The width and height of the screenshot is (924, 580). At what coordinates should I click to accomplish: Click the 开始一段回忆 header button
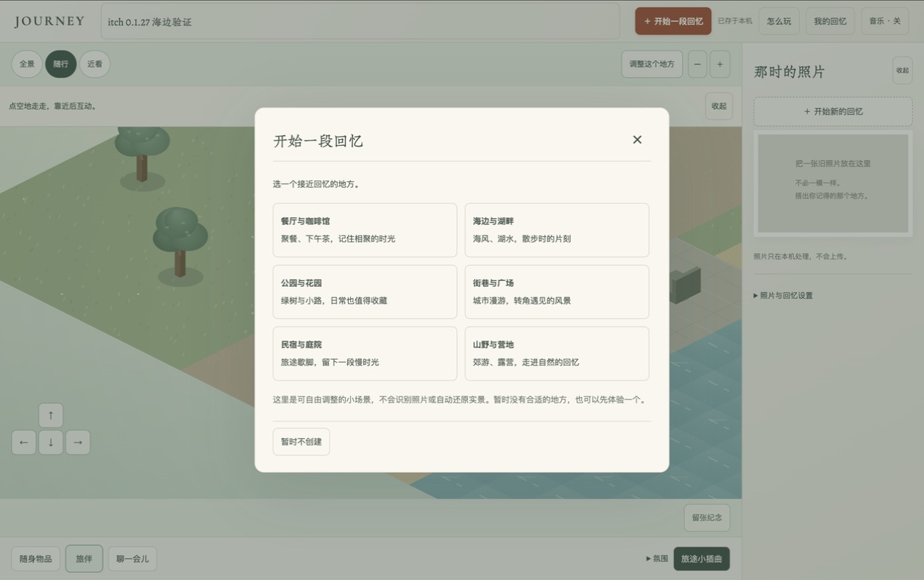point(673,21)
